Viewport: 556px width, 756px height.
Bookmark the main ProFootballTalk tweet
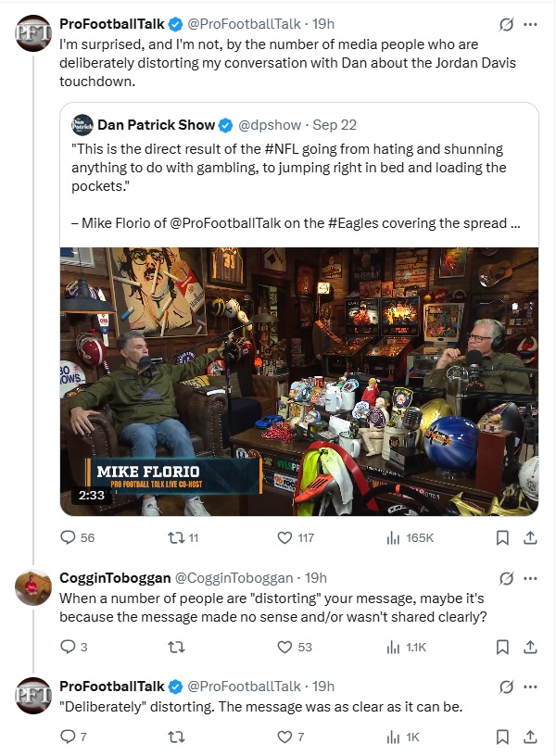(x=501, y=537)
